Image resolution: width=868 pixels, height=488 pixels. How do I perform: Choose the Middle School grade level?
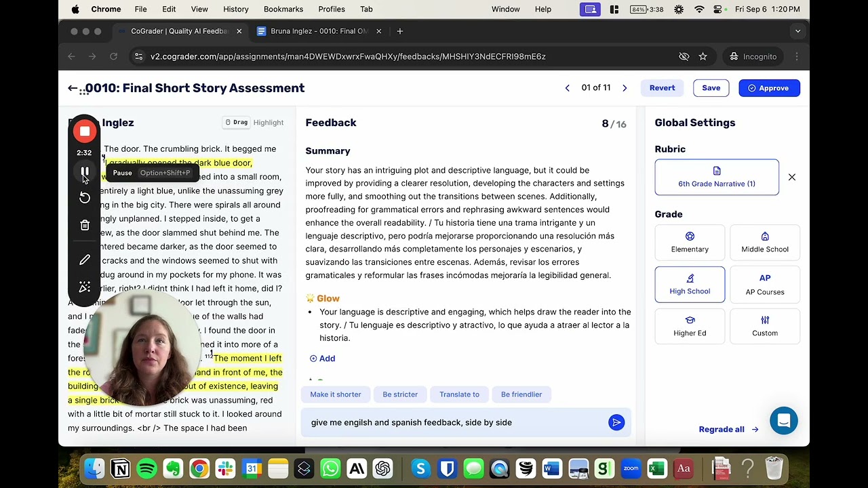(765, 242)
